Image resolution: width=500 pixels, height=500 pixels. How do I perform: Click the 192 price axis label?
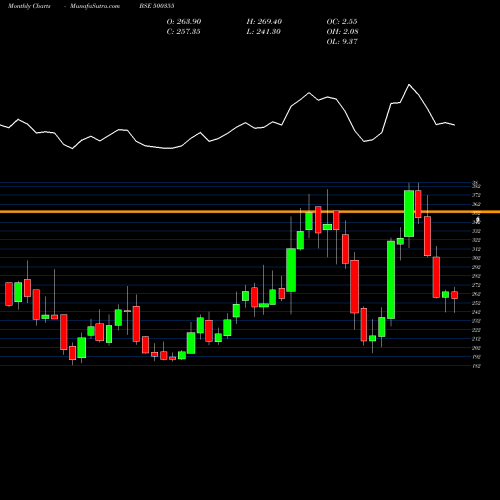[x=476, y=357]
